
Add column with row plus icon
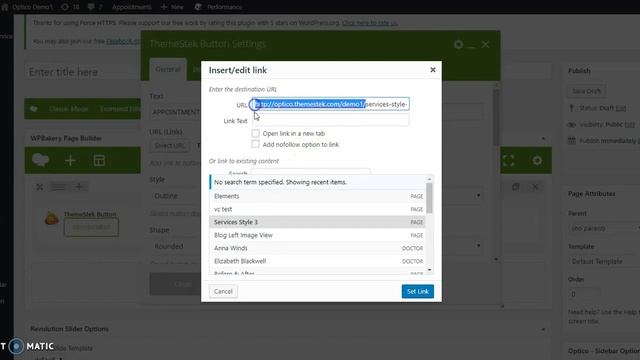click(x=79, y=187)
